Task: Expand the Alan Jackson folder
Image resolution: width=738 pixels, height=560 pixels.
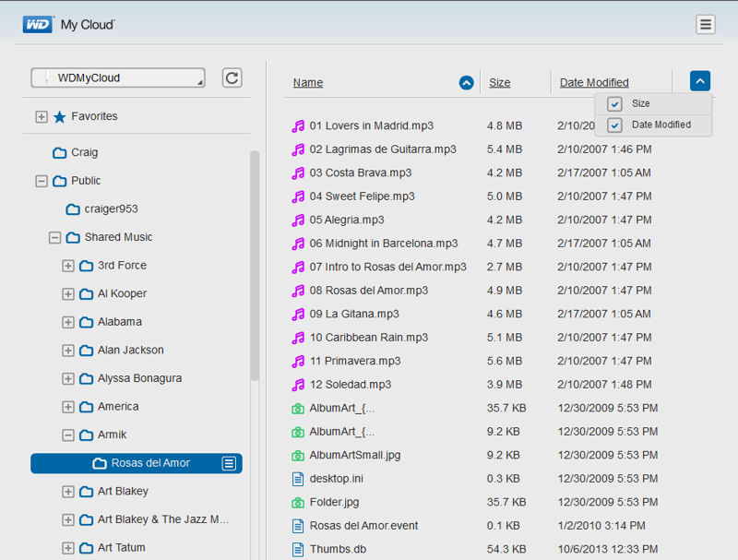Action: tap(68, 351)
